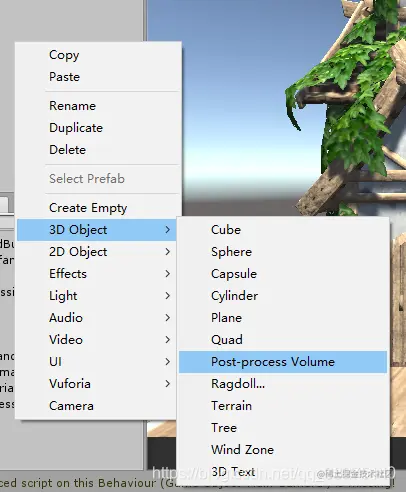Open the UI submenu

pyautogui.click(x=97, y=362)
